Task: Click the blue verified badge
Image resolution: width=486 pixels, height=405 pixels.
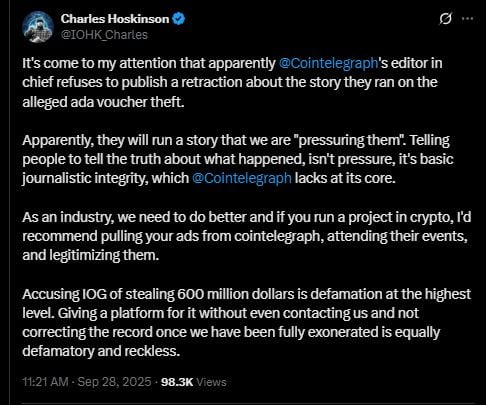Action: pos(179,19)
